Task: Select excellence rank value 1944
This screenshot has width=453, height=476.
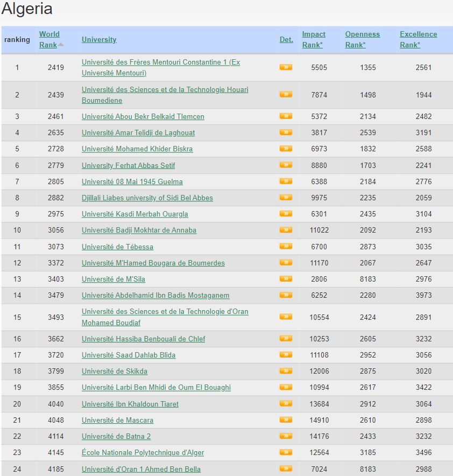Action: pyautogui.click(x=423, y=95)
